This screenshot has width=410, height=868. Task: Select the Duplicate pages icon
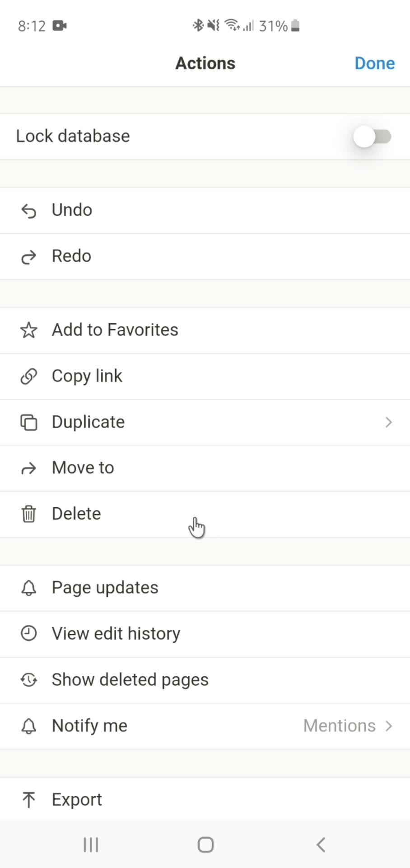[x=28, y=422]
